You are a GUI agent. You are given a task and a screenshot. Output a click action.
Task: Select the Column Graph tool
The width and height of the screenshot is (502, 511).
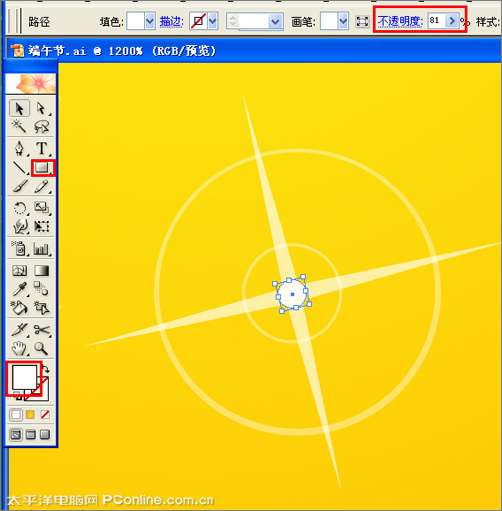(41, 248)
